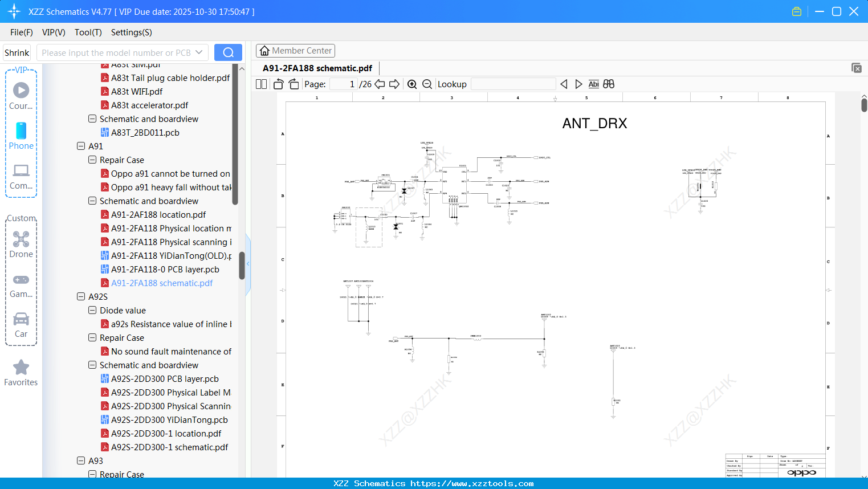The image size is (868, 489).
Task: Click the Shrink button
Action: [x=17, y=52]
